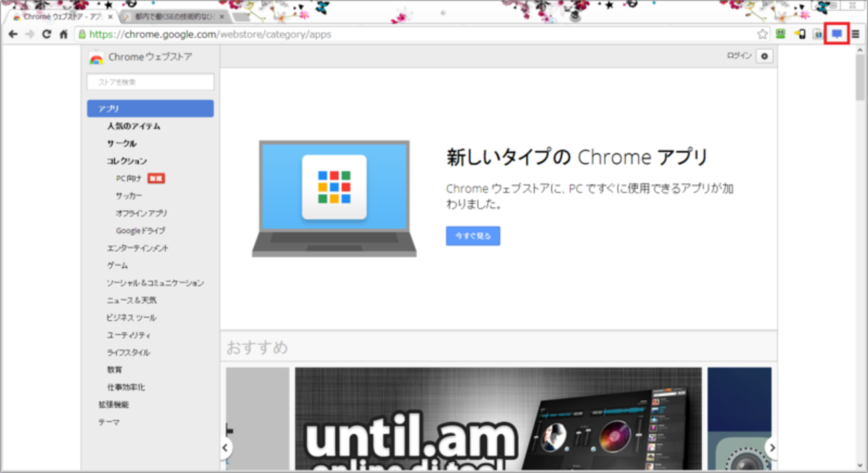Open the テーマ section

tap(109, 422)
